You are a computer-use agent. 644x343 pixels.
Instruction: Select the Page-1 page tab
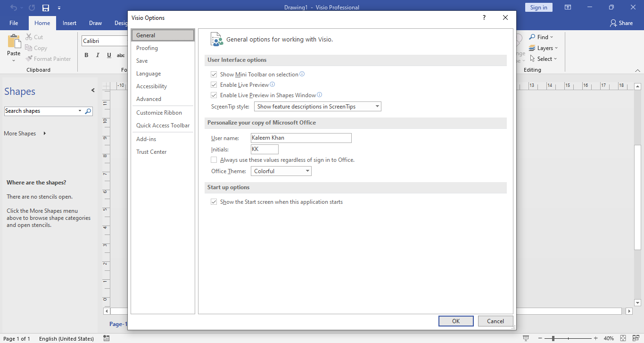tap(118, 324)
